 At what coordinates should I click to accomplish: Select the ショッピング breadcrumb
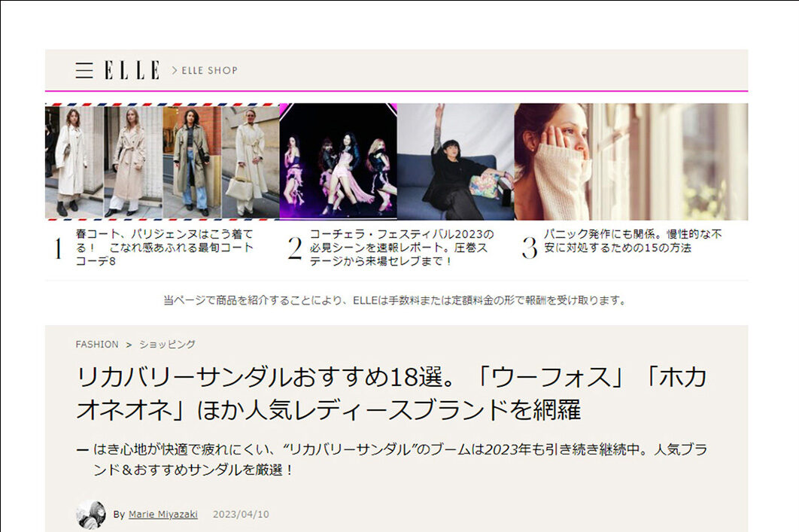click(167, 345)
